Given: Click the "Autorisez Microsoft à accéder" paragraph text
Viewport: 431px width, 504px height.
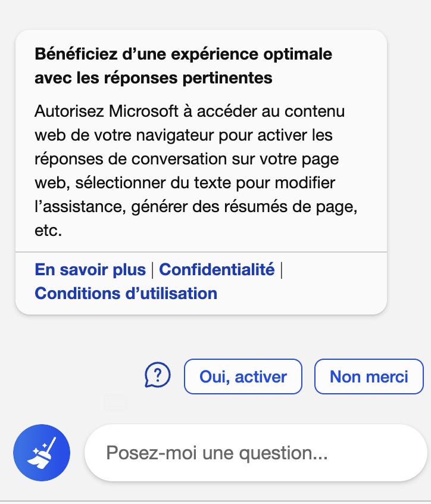Looking at the screenshot, I should tap(196, 170).
